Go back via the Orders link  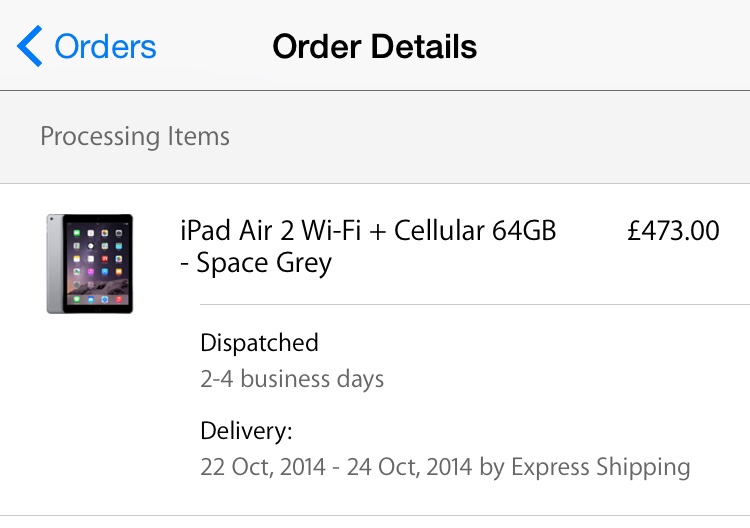[x=105, y=47]
